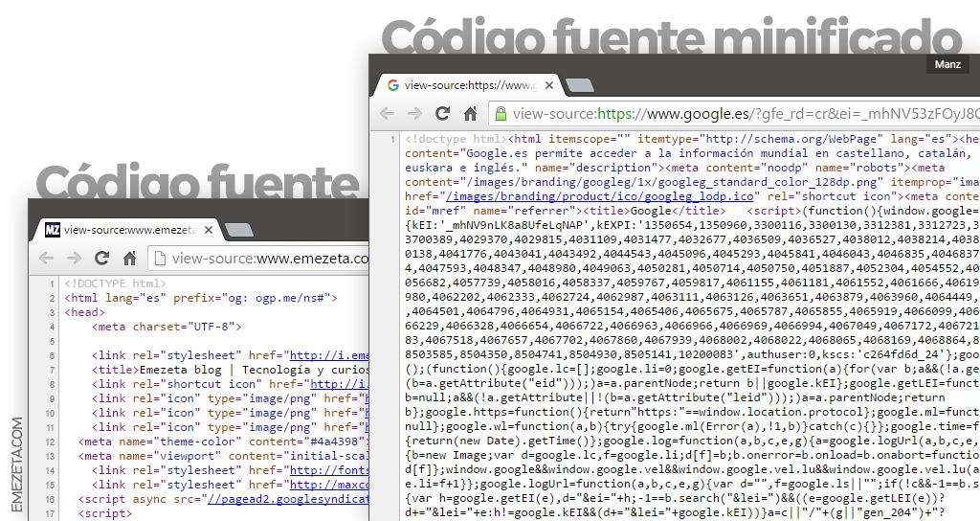980x521 pixels.
Task: Click the address bar showing www.emezeta.co
Action: (258, 258)
